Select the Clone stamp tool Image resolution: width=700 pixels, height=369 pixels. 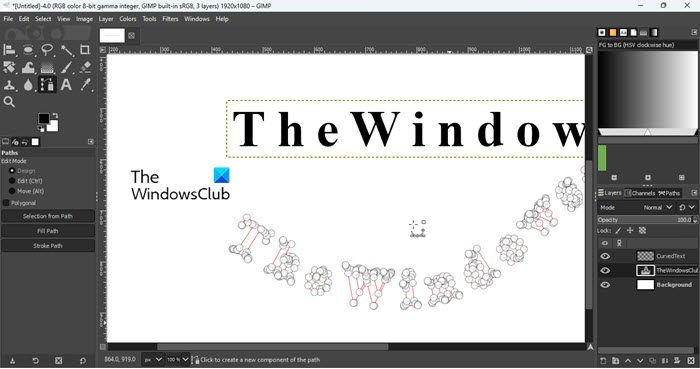[x=9, y=85]
